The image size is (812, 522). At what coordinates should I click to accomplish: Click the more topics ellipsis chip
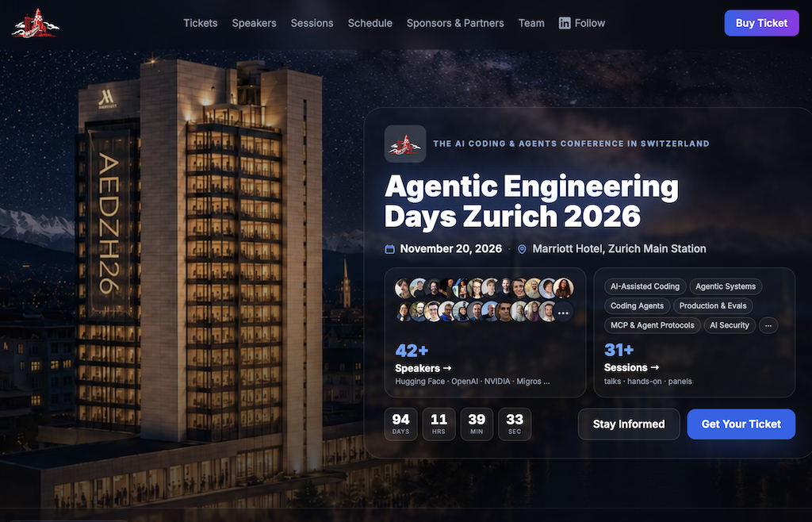tap(768, 325)
